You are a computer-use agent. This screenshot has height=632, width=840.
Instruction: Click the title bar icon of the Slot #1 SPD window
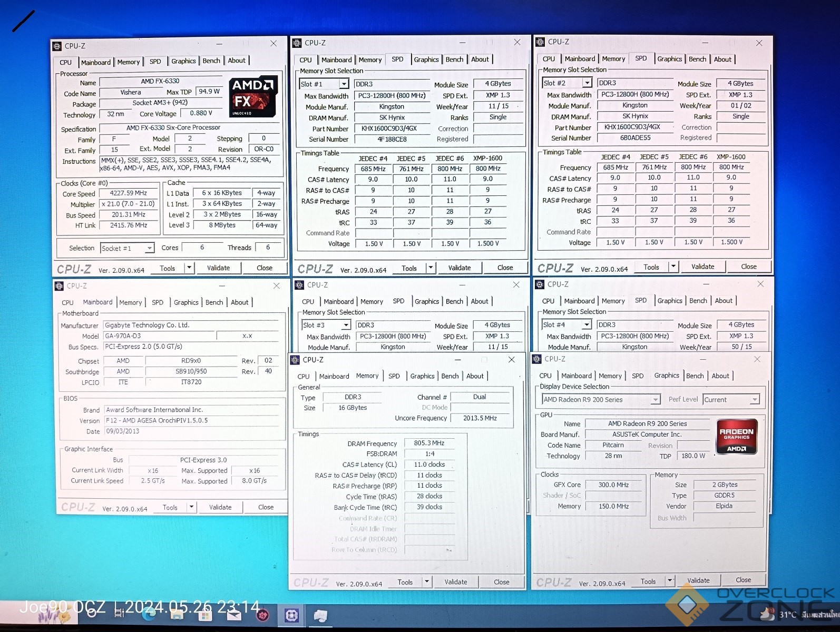point(297,43)
